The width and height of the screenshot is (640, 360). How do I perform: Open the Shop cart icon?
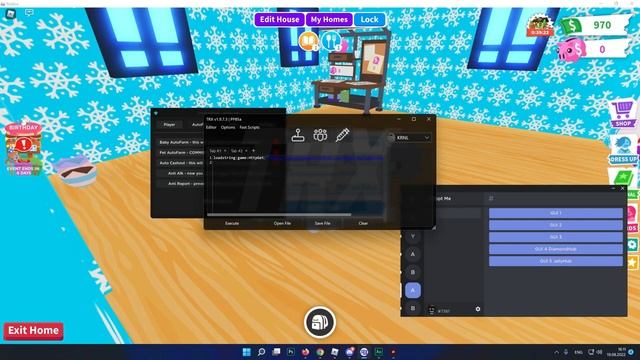tap(623, 114)
